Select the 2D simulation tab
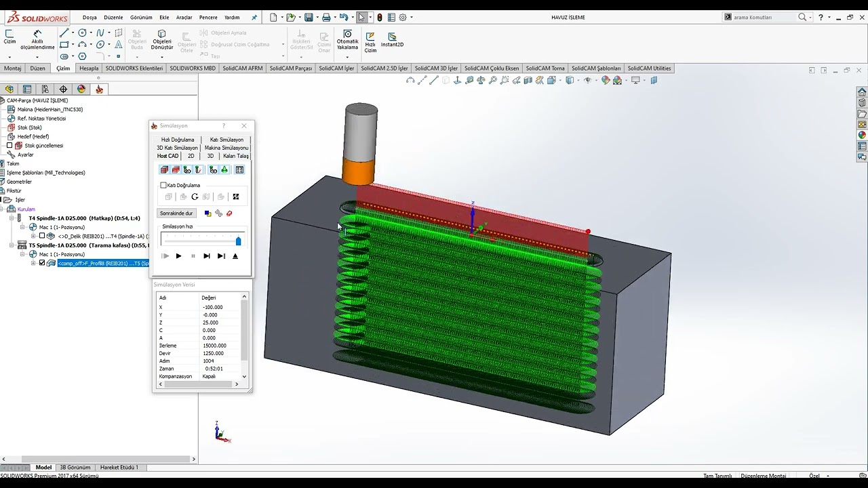This screenshot has width=868, height=488. click(x=191, y=156)
